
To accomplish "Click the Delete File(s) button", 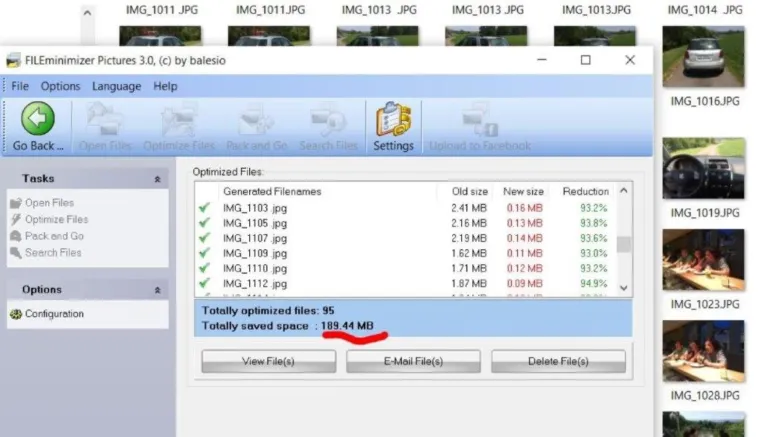I will tap(558, 361).
